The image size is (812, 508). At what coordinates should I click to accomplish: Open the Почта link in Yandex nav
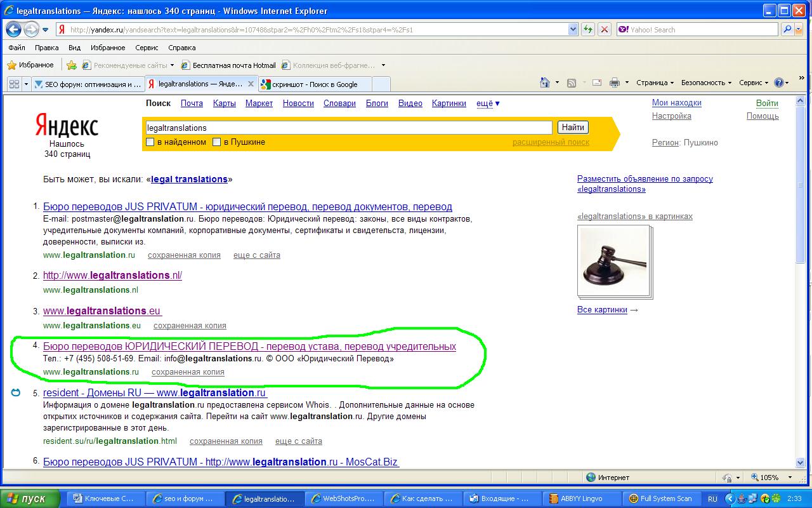[x=192, y=104]
